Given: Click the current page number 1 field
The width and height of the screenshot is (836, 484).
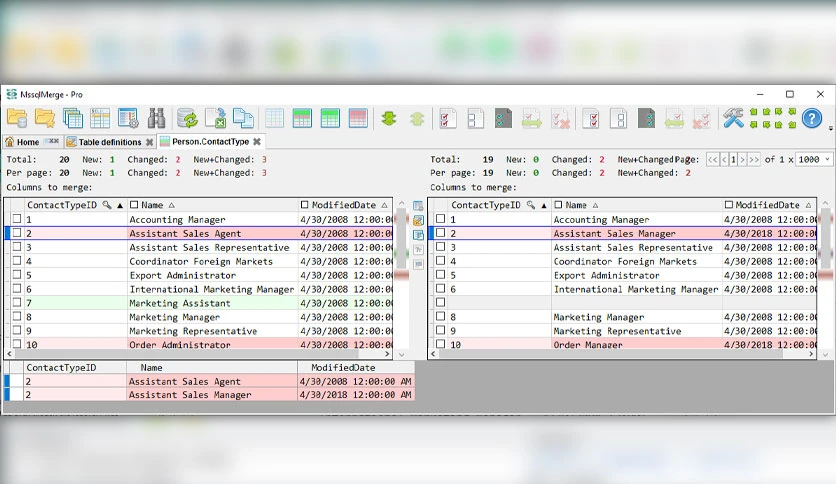Looking at the screenshot, I should point(734,159).
